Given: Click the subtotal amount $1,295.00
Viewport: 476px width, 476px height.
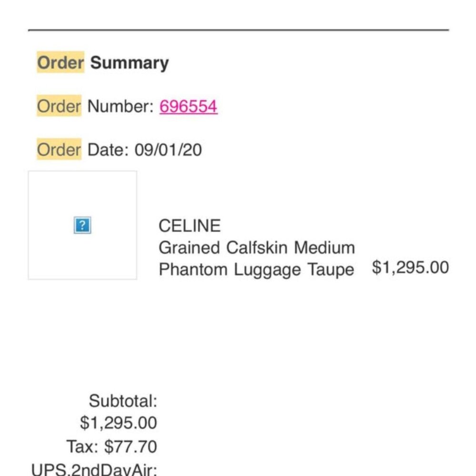Looking at the screenshot, I should coord(119,423).
